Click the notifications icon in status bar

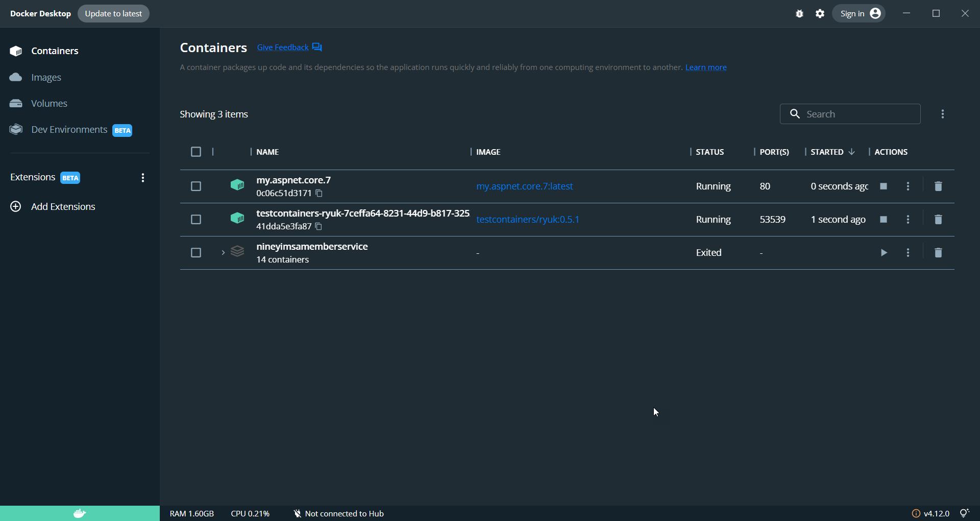[x=965, y=513]
